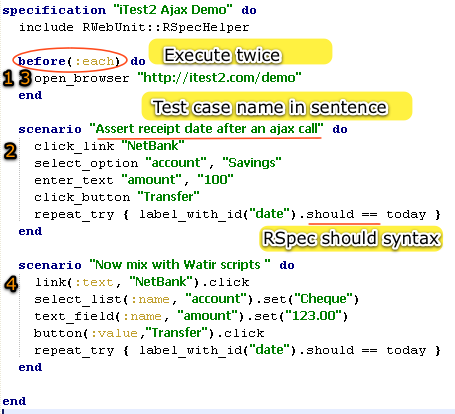Screen dimensions: 455x414
Task: Select the 'Execute twice' yellow callout
Action: coord(240,52)
